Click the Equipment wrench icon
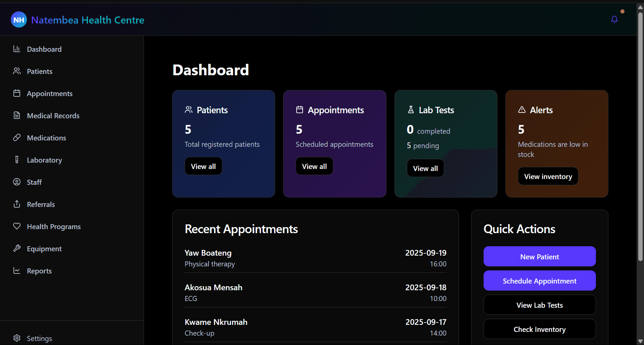 tap(17, 249)
